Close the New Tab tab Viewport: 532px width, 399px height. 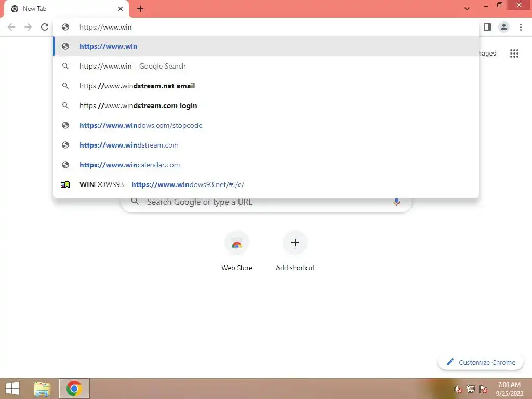coord(121,9)
